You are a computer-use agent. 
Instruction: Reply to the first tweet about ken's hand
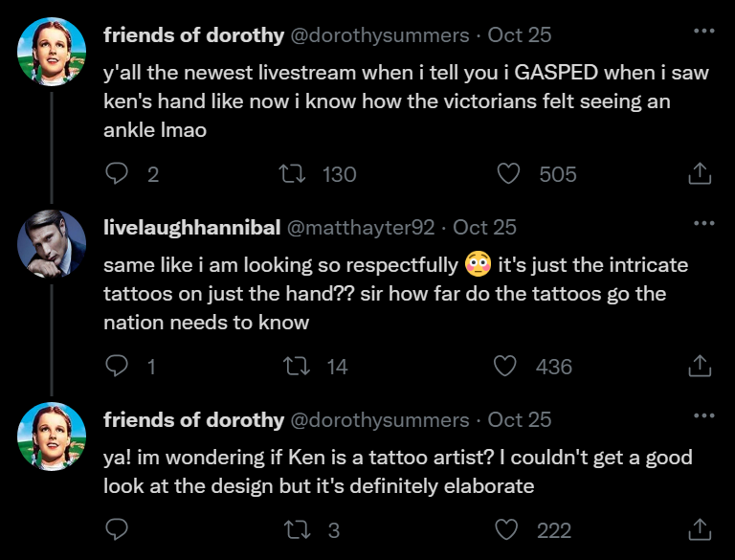pos(117,173)
